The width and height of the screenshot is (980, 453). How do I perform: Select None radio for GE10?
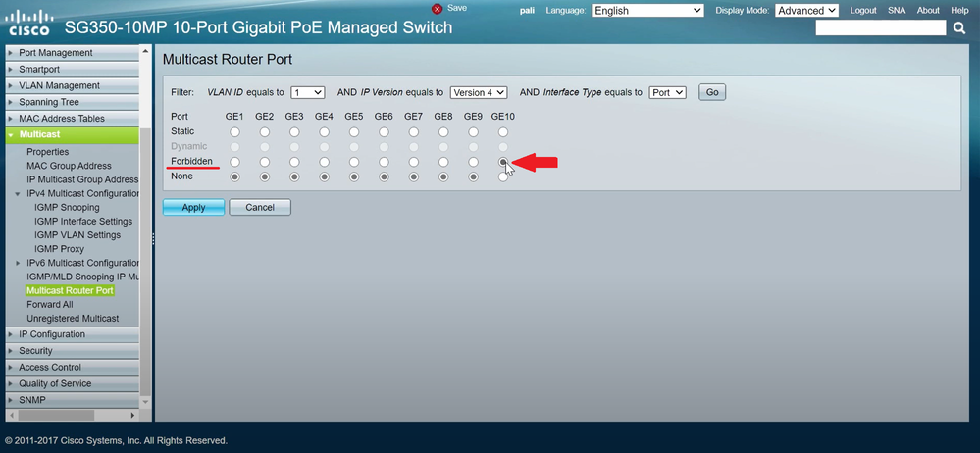(x=503, y=176)
